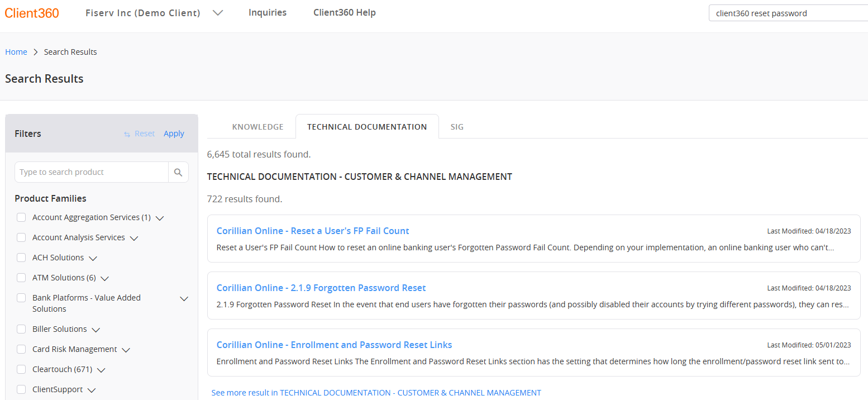Toggle the Card Risk Management checkbox
The width and height of the screenshot is (868, 400).
click(21, 349)
